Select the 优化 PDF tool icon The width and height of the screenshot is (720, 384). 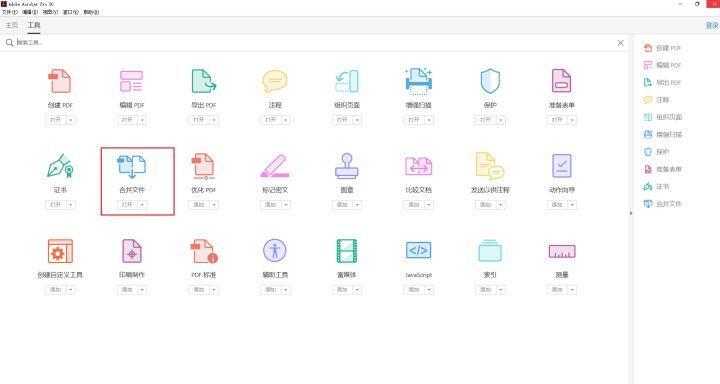tap(203, 166)
